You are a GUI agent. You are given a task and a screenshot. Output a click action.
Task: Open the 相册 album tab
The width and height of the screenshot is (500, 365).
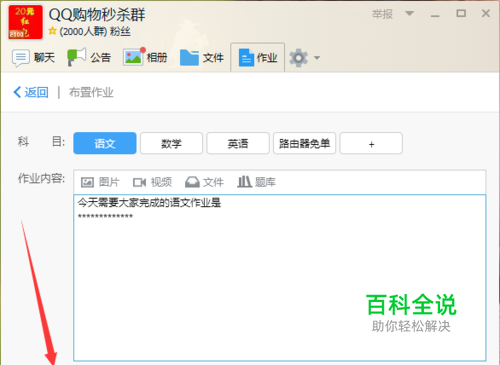(x=145, y=58)
